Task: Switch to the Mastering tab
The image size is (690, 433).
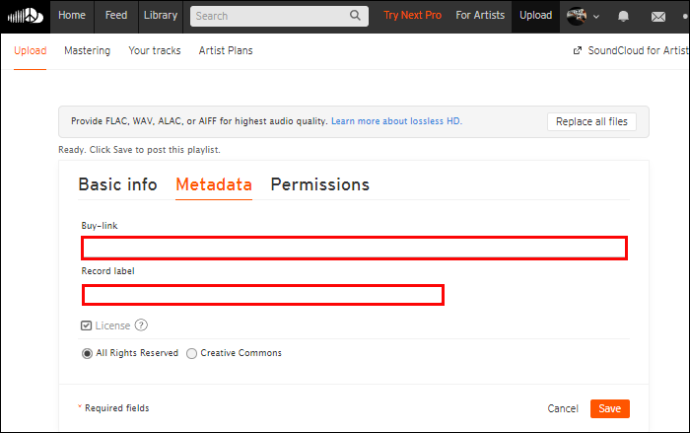Action: point(87,51)
